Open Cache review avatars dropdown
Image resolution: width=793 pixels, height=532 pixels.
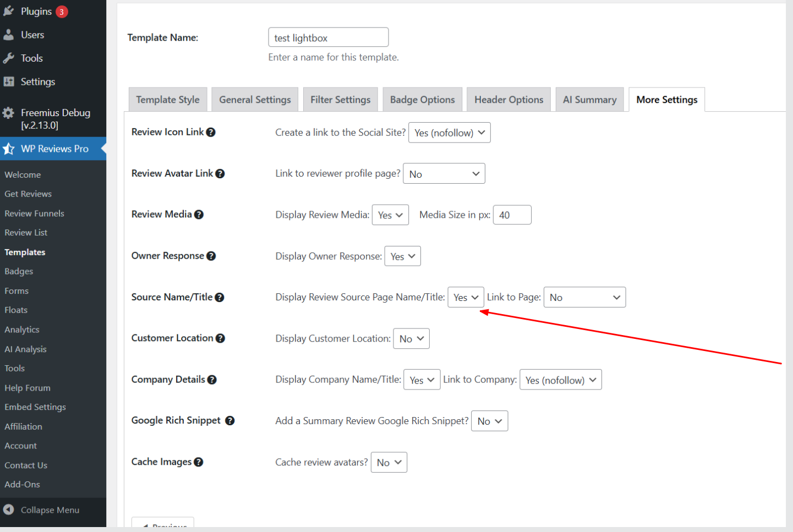point(389,463)
